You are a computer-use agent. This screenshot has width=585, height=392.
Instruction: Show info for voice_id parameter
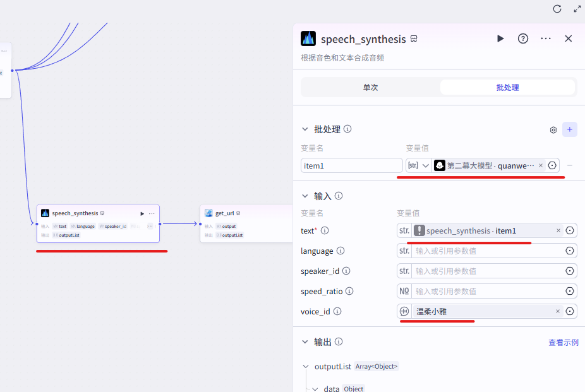(337, 311)
